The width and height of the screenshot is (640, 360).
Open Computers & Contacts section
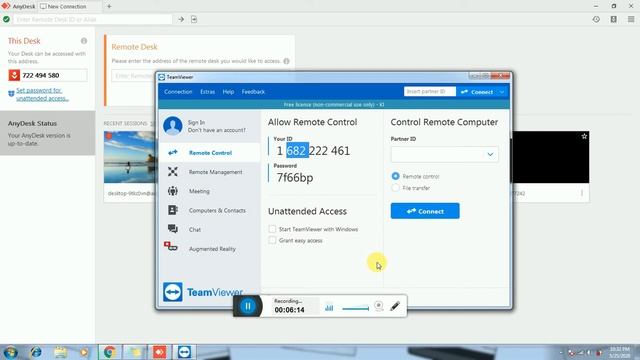pyautogui.click(x=210, y=210)
